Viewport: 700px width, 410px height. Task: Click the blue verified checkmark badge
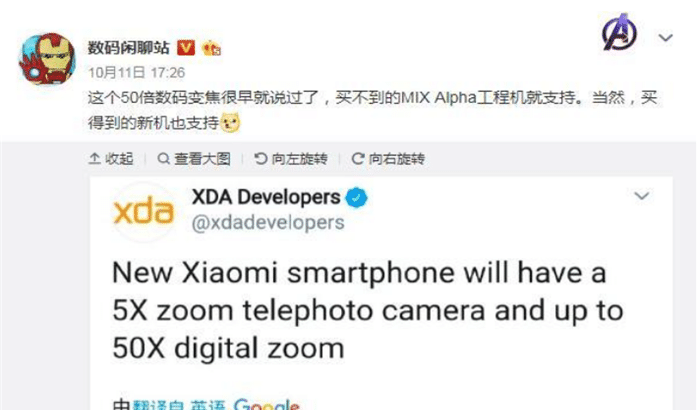click(357, 198)
